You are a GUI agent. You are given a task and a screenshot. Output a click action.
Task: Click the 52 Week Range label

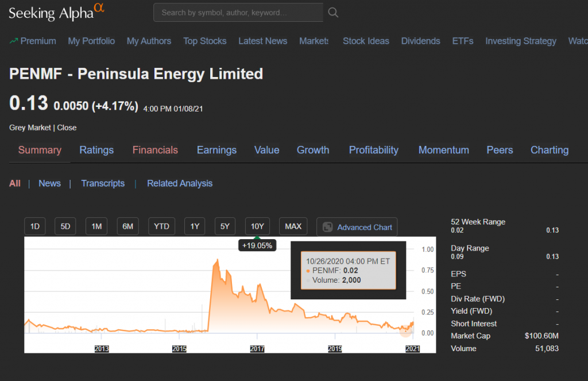(x=478, y=222)
